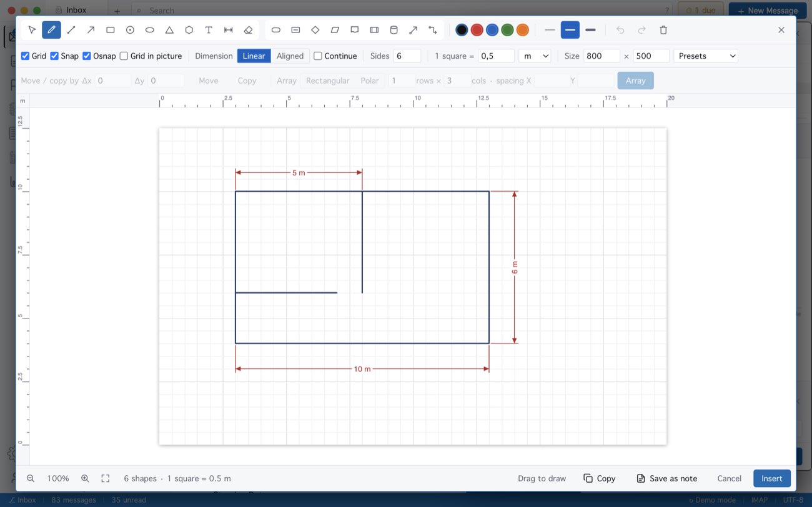Viewport: 812px width, 507px height.
Task: Activate the dimension measurement tool
Action: pyautogui.click(x=229, y=30)
